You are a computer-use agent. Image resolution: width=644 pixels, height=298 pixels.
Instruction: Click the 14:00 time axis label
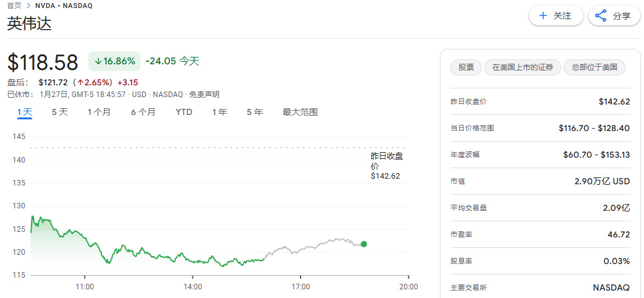coord(192,287)
